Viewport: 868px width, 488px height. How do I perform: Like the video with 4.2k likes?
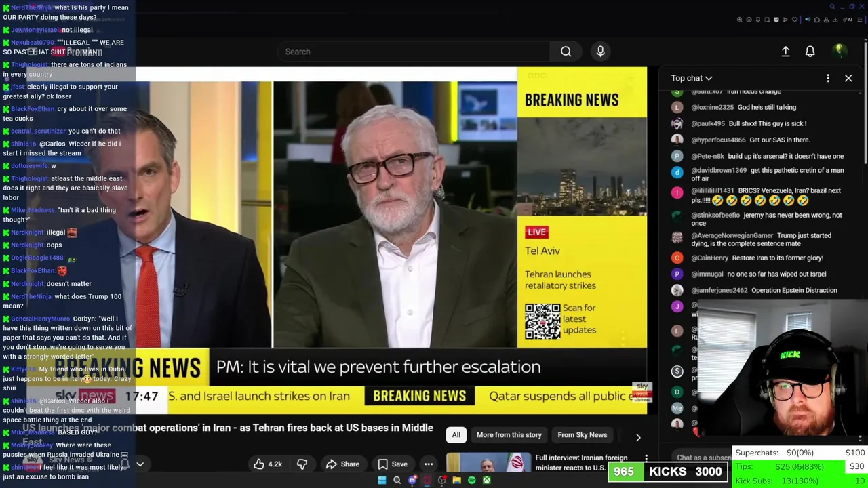click(x=268, y=464)
